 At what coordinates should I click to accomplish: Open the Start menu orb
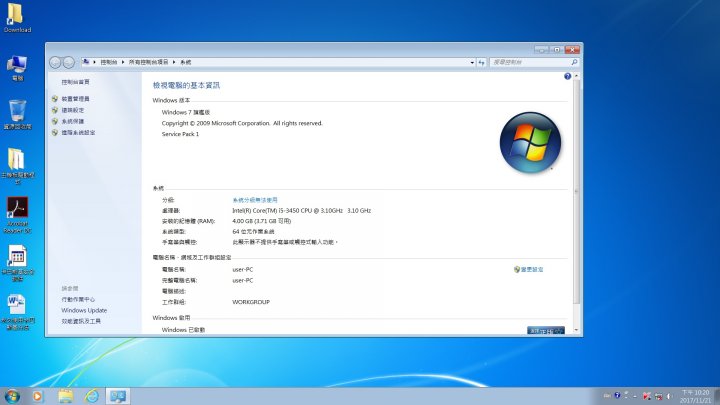[x=12, y=396]
